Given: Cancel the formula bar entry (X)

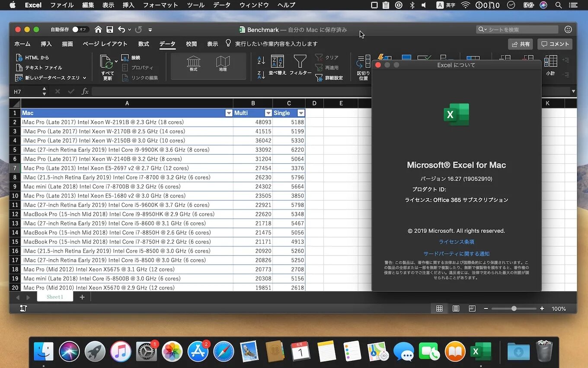Looking at the screenshot, I should [x=58, y=91].
